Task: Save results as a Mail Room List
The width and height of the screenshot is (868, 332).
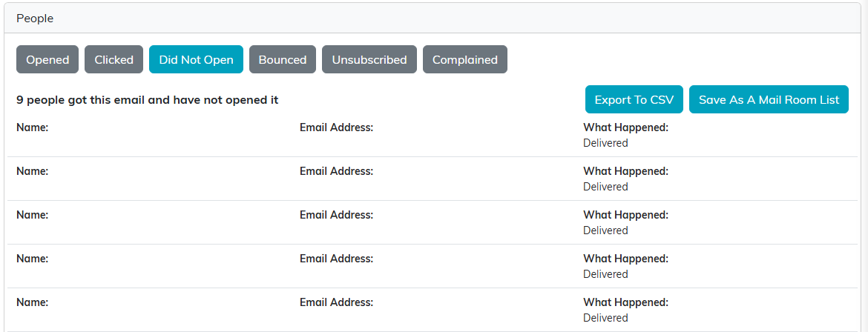Action: [x=769, y=99]
